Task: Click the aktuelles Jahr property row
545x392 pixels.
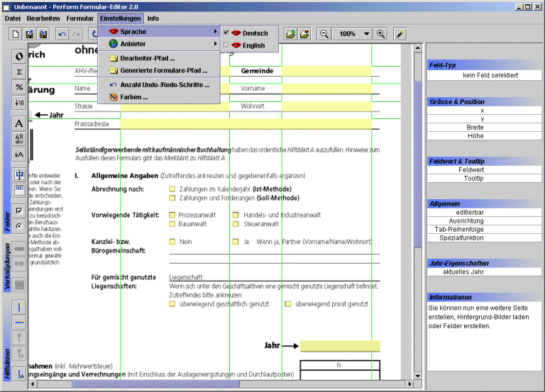Action: pos(484,272)
